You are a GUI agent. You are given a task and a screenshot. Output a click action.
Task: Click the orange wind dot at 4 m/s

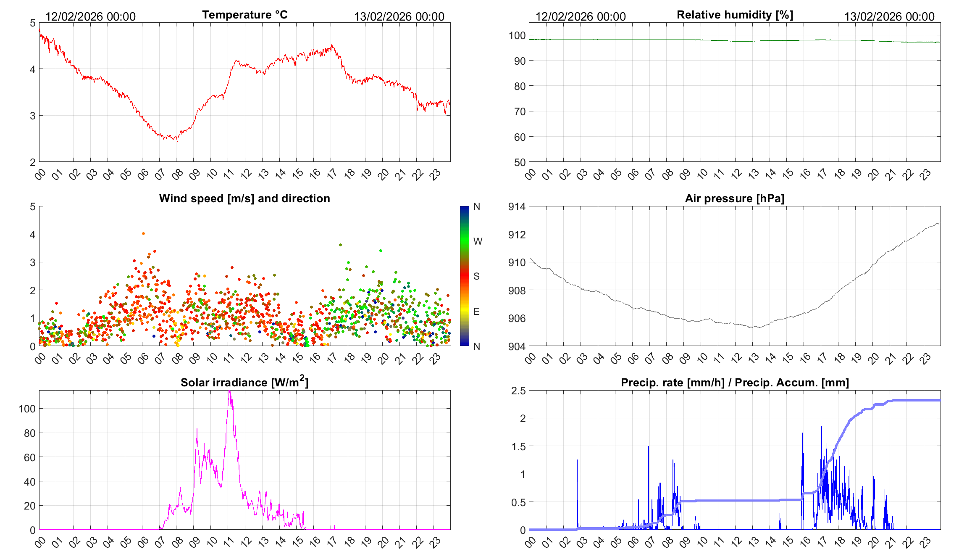tap(143, 233)
